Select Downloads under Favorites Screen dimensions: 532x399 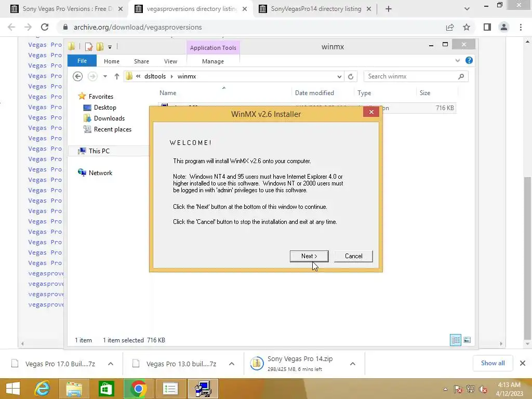(x=109, y=118)
